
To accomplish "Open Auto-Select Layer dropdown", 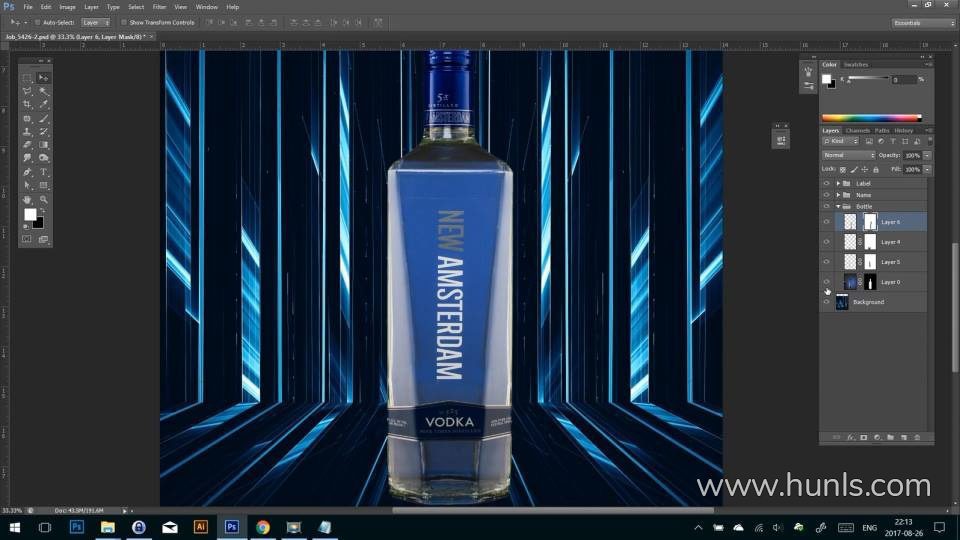I will [96, 23].
